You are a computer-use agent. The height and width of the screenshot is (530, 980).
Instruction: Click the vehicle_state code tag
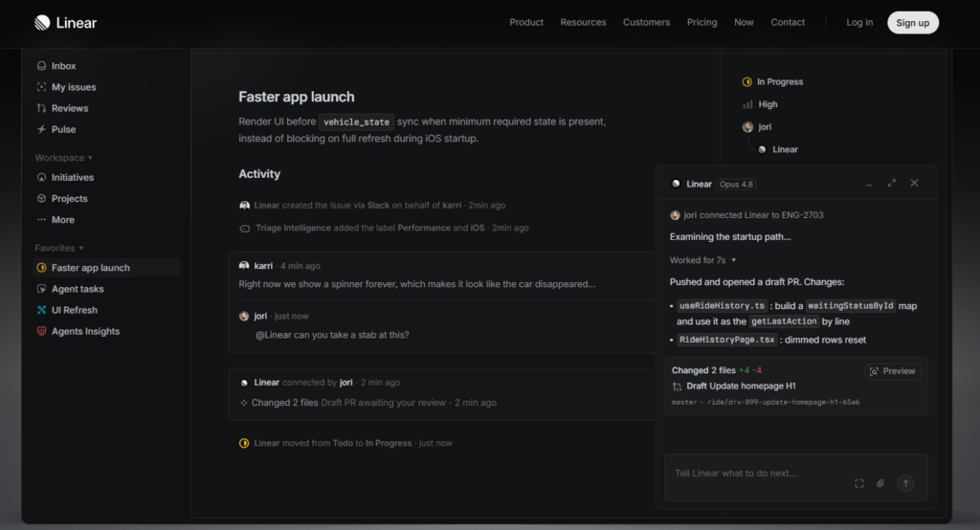coord(356,121)
